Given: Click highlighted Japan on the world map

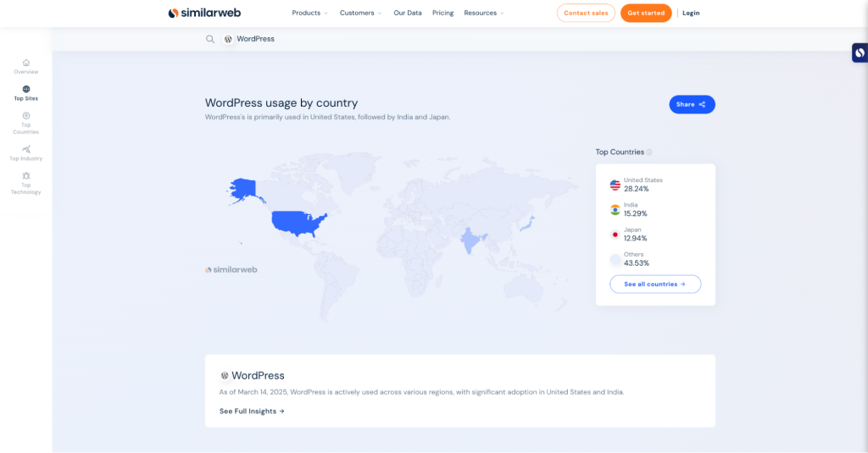Looking at the screenshot, I should [x=528, y=223].
